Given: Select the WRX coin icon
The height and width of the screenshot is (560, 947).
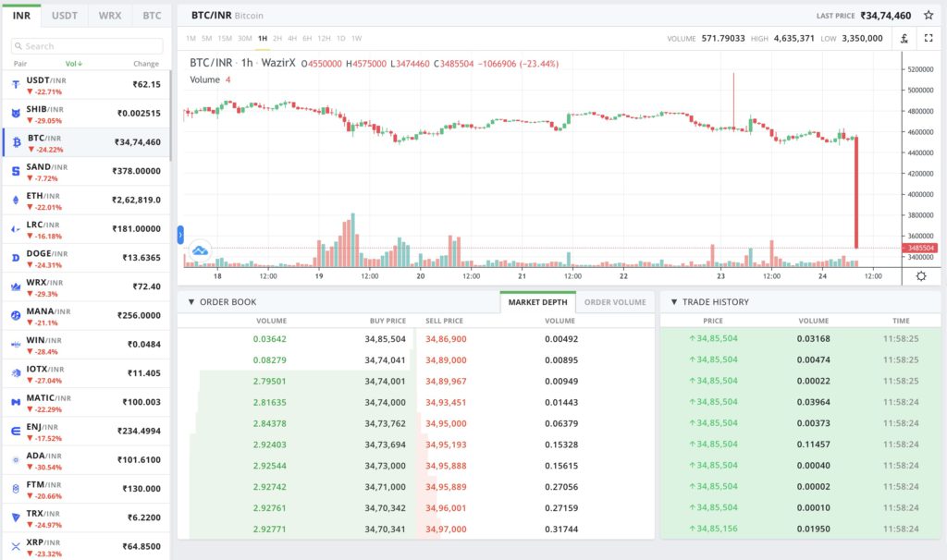Looking at the screenshot, I should click(x=16, y=286).
